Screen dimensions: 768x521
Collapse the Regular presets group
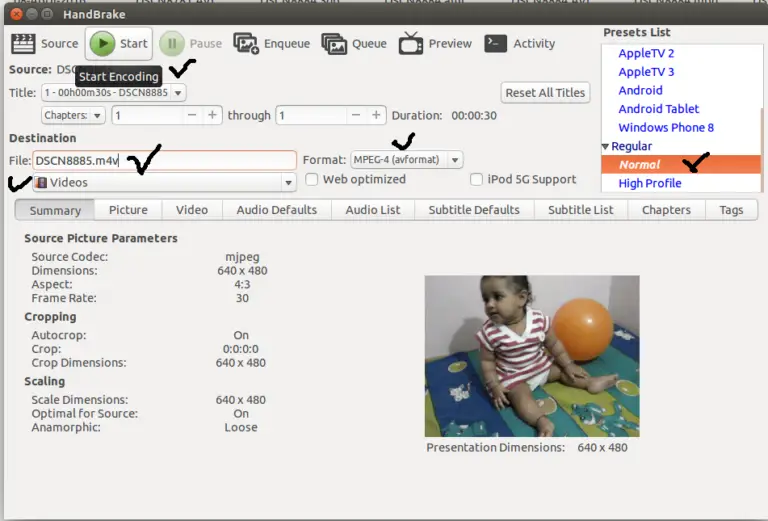point(605,147)
